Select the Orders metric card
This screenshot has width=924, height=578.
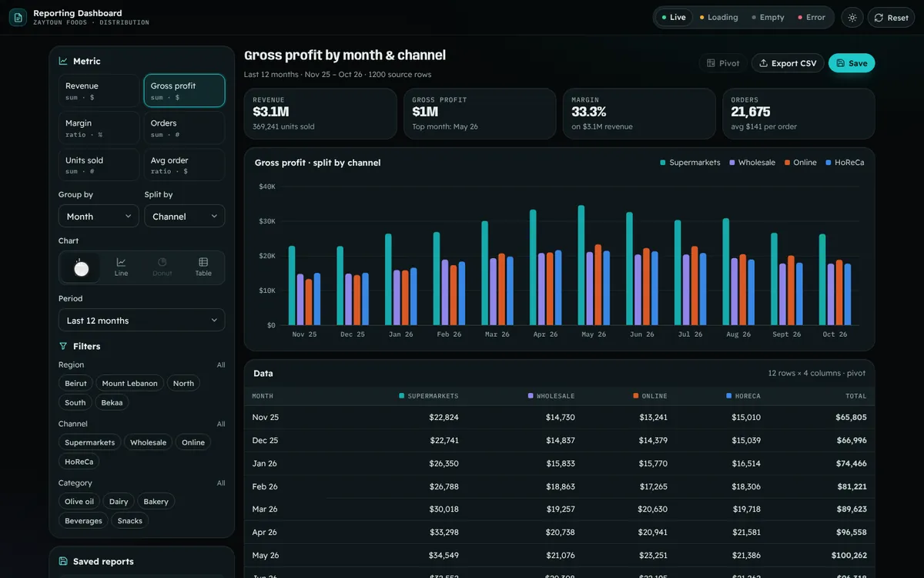pos(184,128)
